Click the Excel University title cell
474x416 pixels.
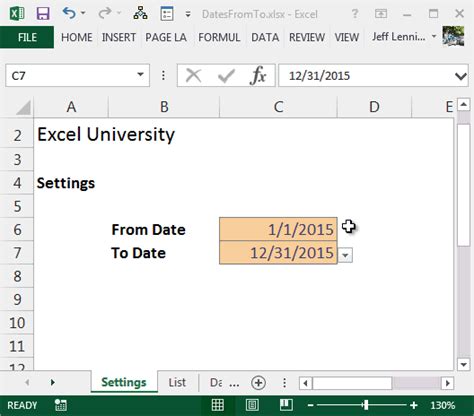point(106,135)
